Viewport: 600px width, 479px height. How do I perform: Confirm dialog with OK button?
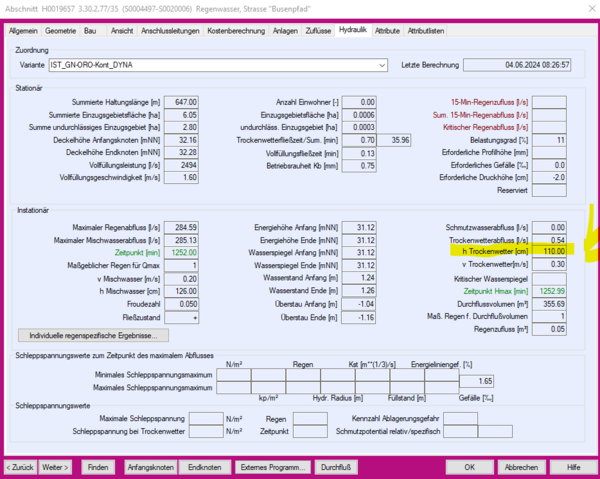pyautogui.click(x=468, y=467)
